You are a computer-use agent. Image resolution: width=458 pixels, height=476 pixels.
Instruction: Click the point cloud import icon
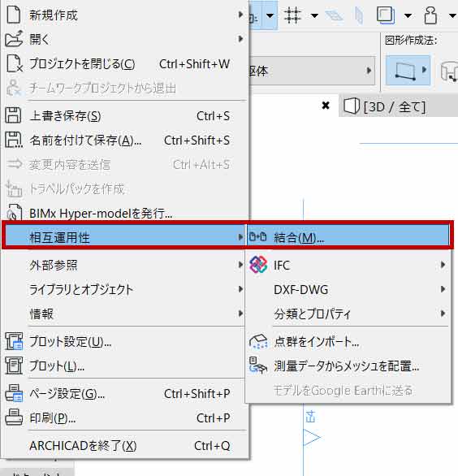pyautogui.click(x=258, y=341)
